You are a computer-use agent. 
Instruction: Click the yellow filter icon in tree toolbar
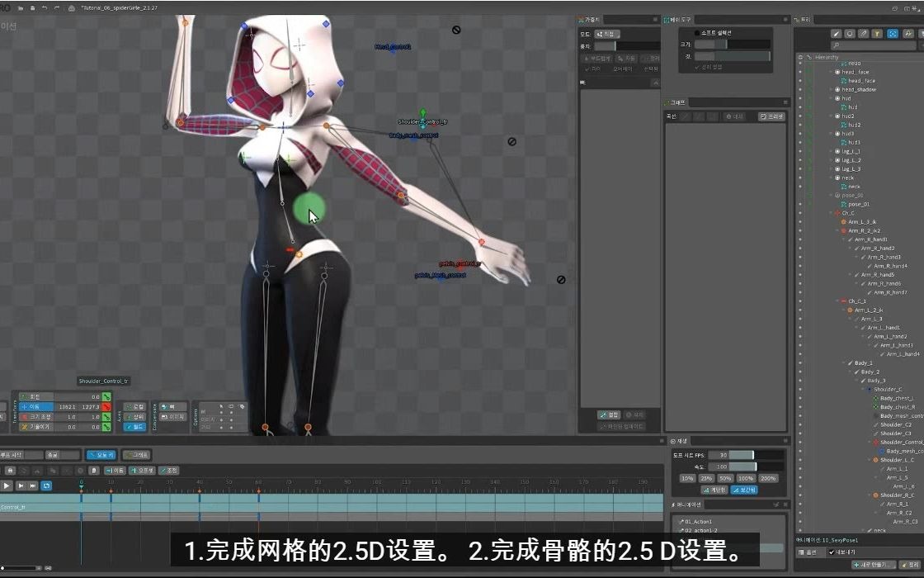click(878, 34)
